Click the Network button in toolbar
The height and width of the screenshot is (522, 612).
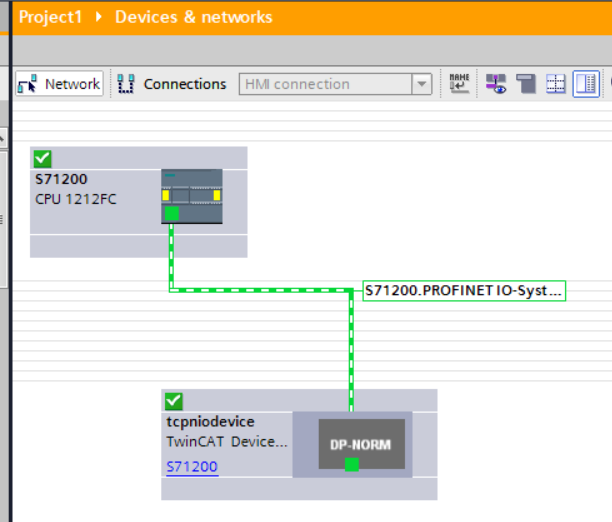click(x=59, y=84)
